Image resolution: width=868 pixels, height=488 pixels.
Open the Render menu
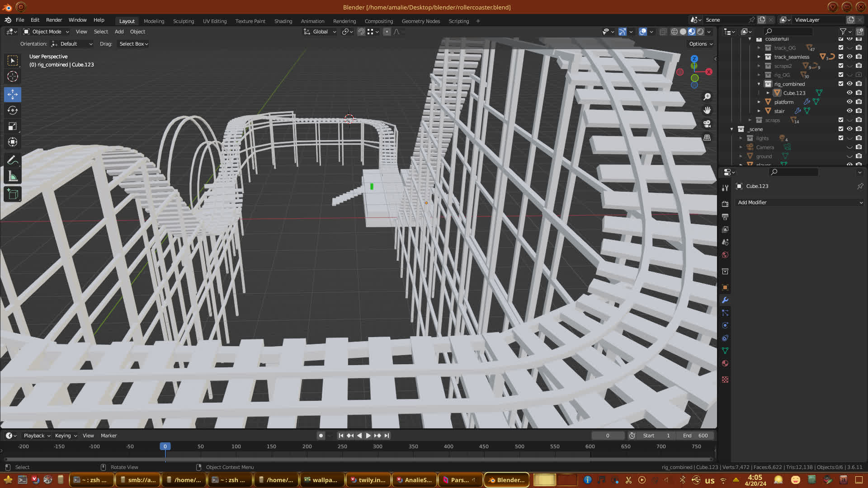point(54,20)
